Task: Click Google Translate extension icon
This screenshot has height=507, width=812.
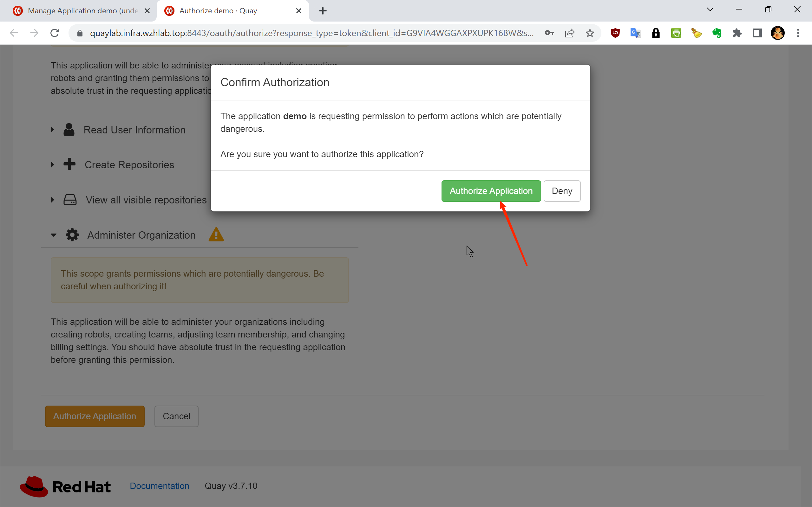Action: (x=635, y=33)
